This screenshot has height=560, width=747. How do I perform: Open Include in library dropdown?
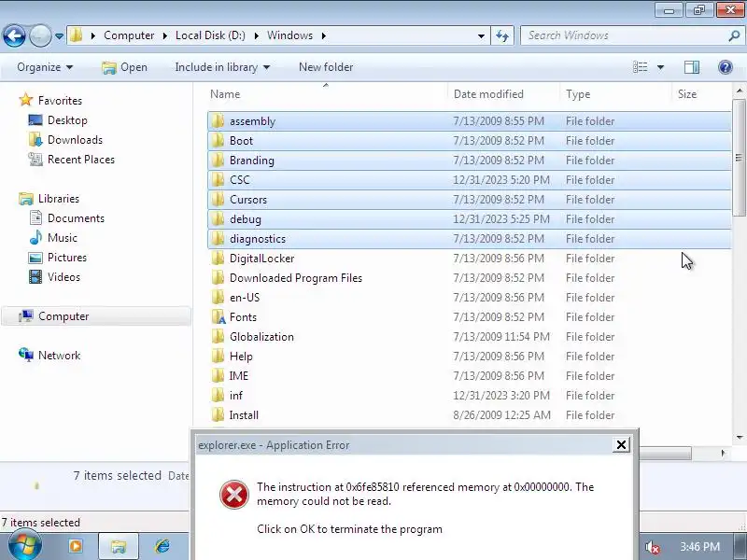222,67
